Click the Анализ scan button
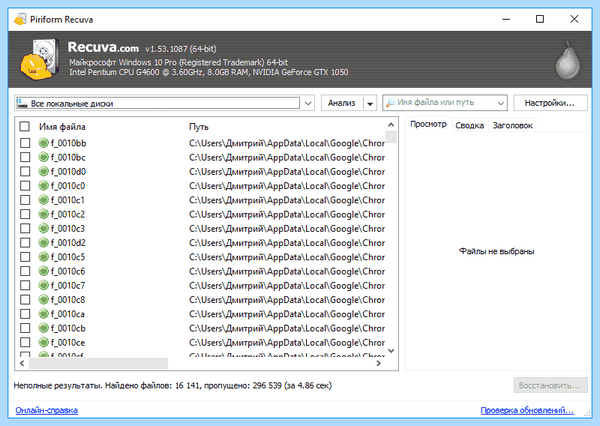The height and width of the screenshot is (426, 600). [342, 103]
